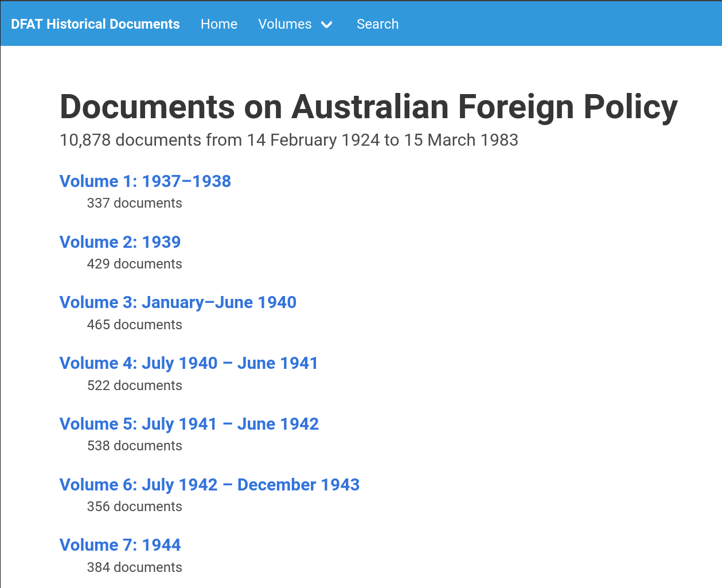Click the '522 documents' text
Viewport: 722px width, 588px height.
pyautogui.click(x=134, y=385)
